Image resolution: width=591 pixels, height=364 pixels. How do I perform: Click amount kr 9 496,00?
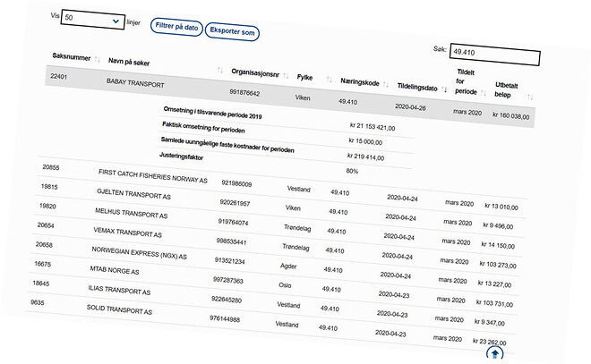[x=498, y=226]
